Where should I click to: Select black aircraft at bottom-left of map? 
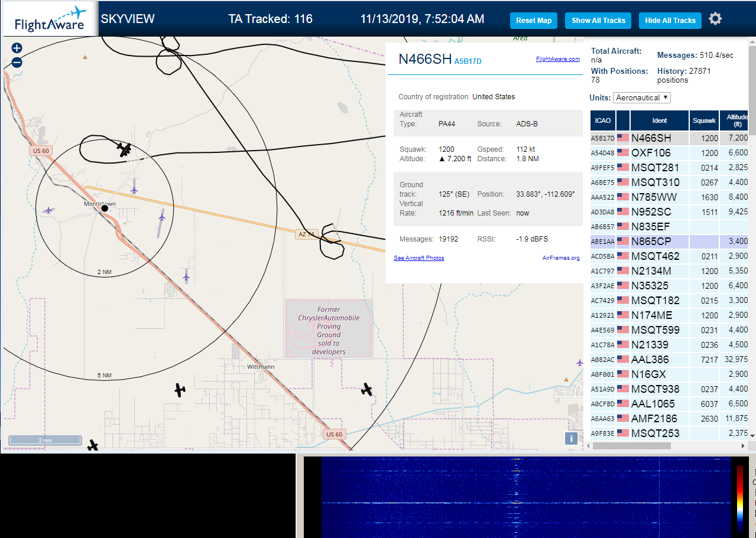(x=93, y=446)
